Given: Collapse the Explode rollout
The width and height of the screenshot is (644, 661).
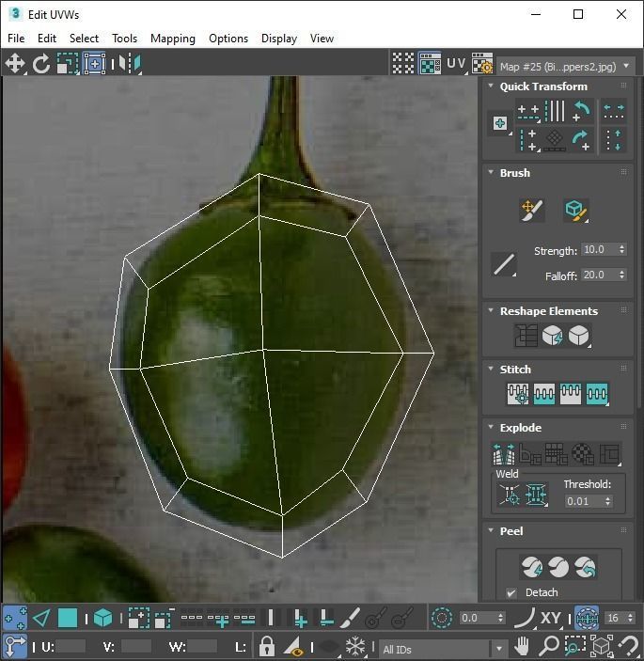Looking at the screenshot, I should [x=491, y=427].
